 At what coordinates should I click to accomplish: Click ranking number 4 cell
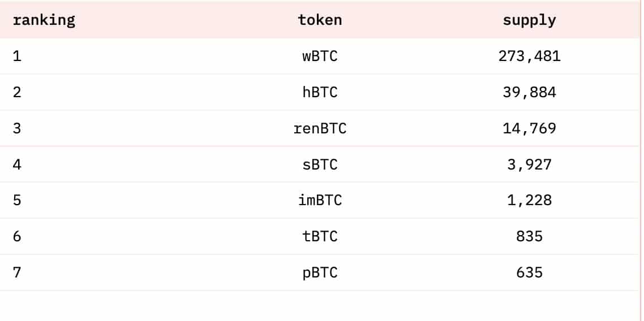(x=17, y=164)
